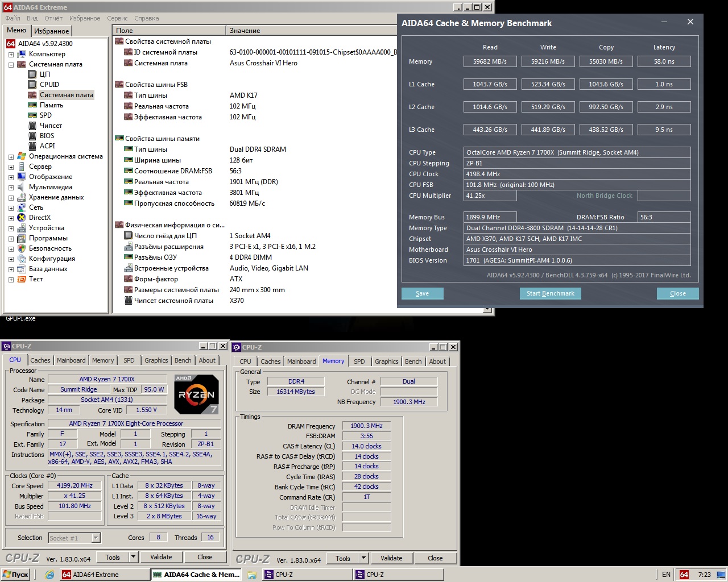
Task: Click the Сервер icon in the tree
Action: pyautogui.click(x=22, y=167)
